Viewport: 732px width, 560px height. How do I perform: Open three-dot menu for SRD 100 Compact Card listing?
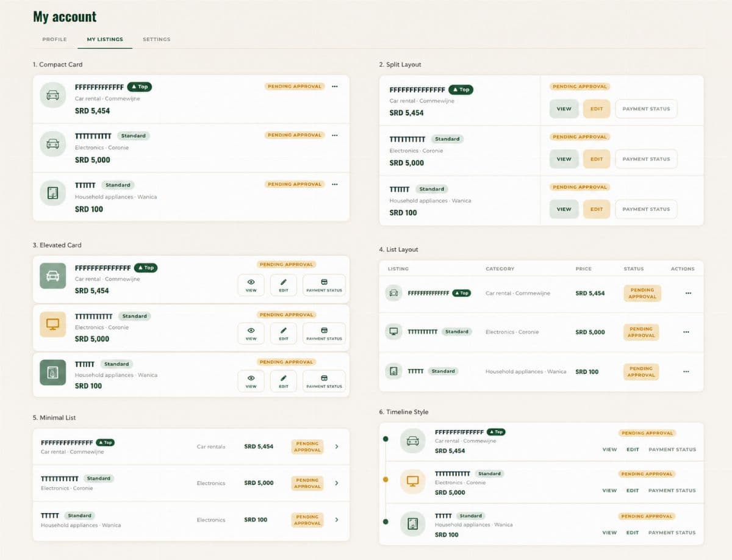(334, 184)
